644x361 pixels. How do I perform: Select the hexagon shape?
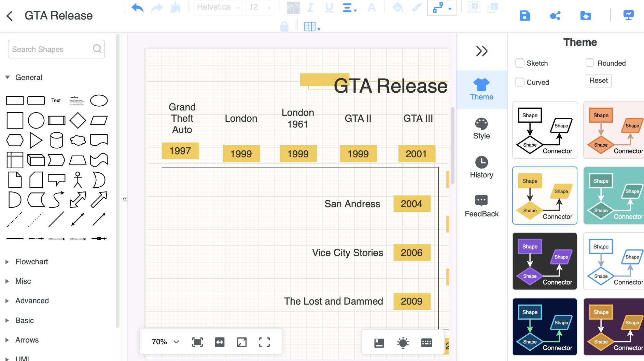click(x=15, y=140)
